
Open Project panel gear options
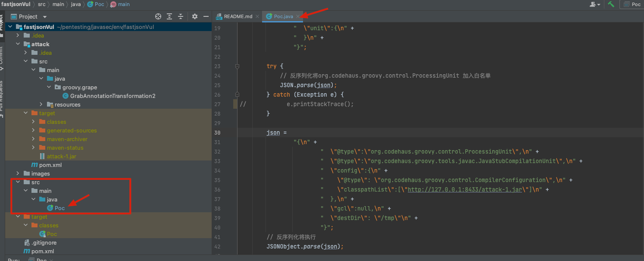(x=195, y=16)
